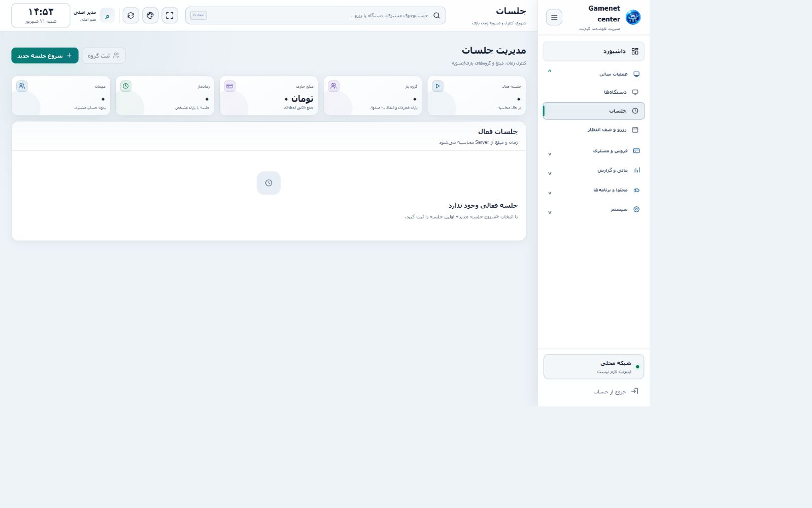This screenshot has height=508, width=812.
Task: Click the search magnifier icon
Action: pos(436,15)
